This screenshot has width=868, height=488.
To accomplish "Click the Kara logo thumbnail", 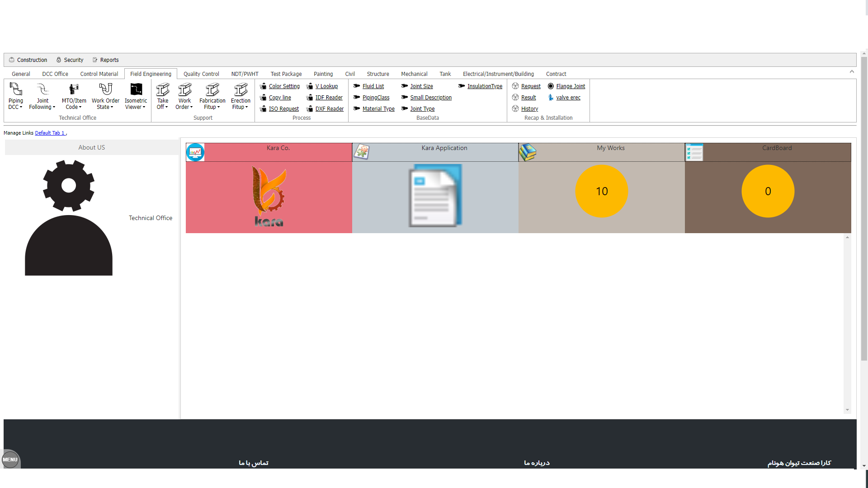I will (269, 196).
